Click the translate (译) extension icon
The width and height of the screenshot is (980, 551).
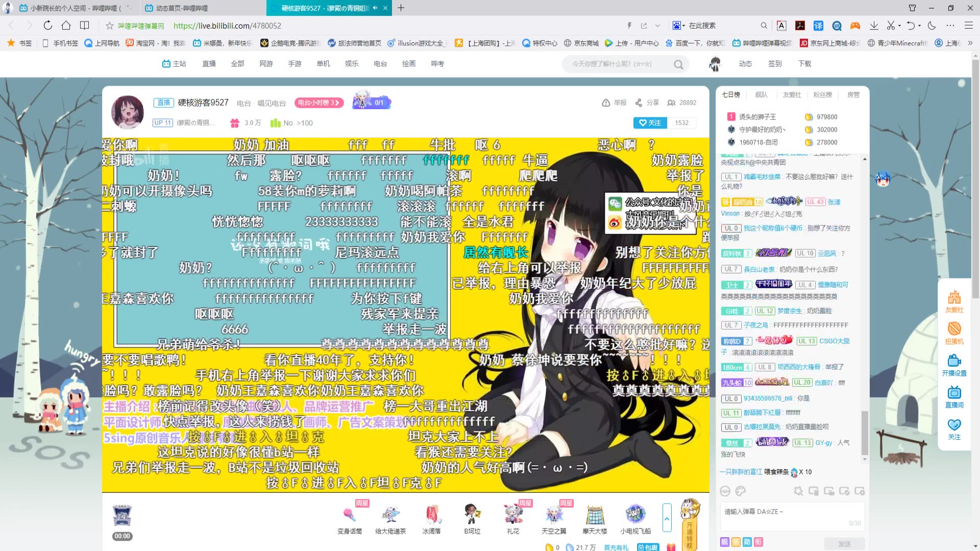(818, 26)
